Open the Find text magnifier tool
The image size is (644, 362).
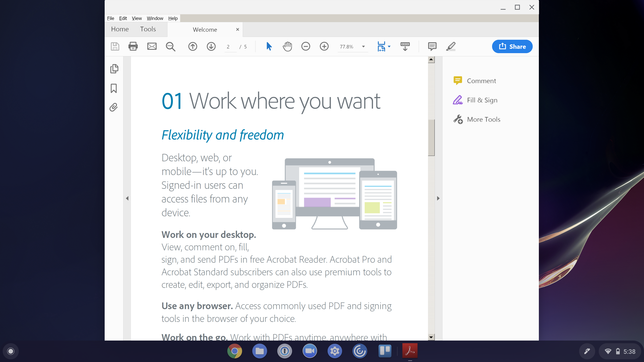[171, 46]
